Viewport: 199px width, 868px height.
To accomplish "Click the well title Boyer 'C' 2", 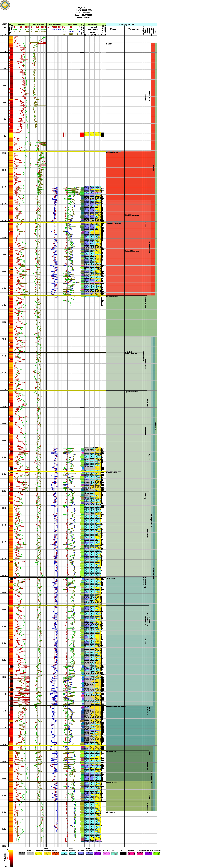I will [x=83, y=7].
